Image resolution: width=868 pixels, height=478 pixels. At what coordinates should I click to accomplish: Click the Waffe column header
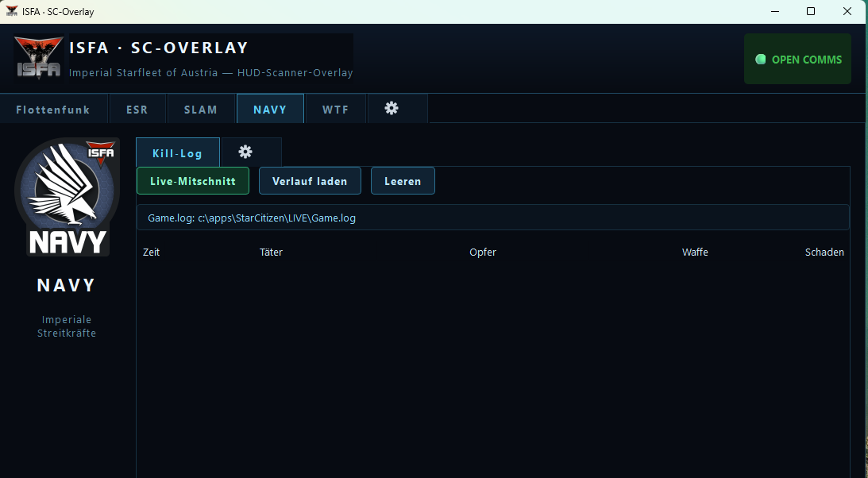[695, 252]
